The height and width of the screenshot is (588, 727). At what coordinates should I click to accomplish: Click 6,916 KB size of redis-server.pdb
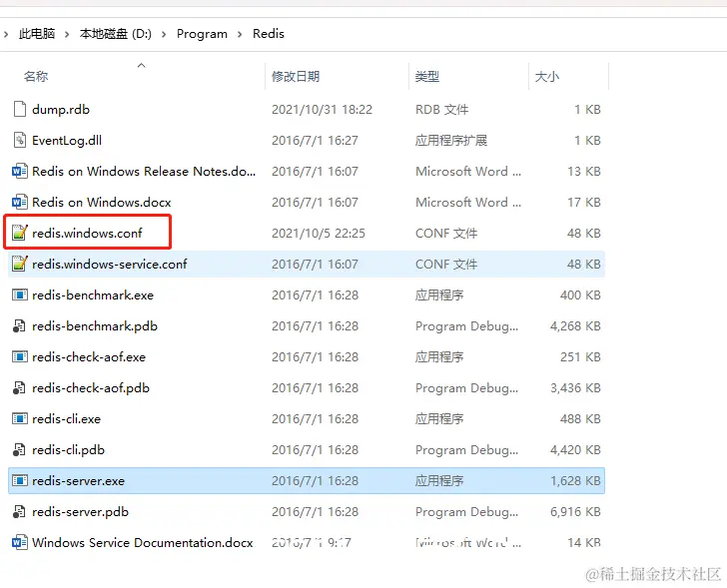pyautogui.click(x=575, y=512)
